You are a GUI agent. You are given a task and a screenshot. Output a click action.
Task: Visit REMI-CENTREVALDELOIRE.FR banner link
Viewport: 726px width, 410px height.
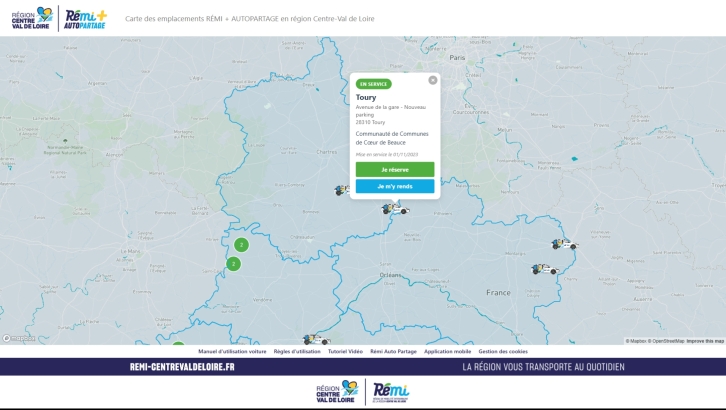(x=182, y=367)
